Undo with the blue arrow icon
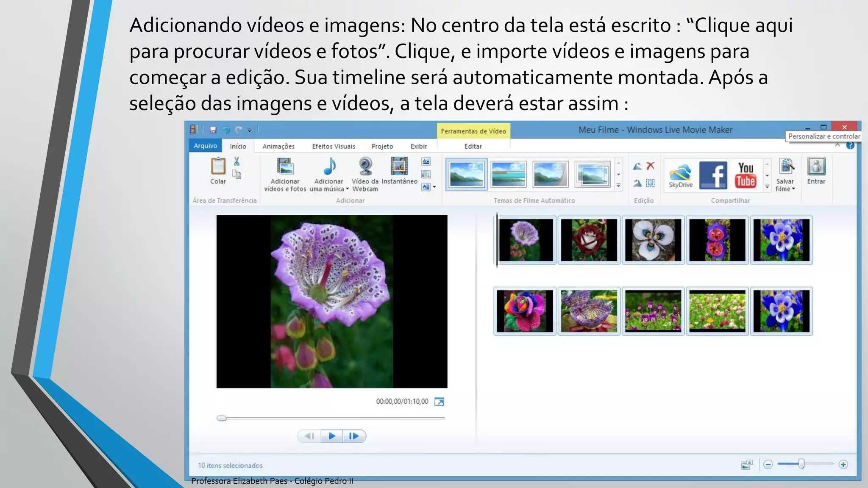 coord(226,130)
